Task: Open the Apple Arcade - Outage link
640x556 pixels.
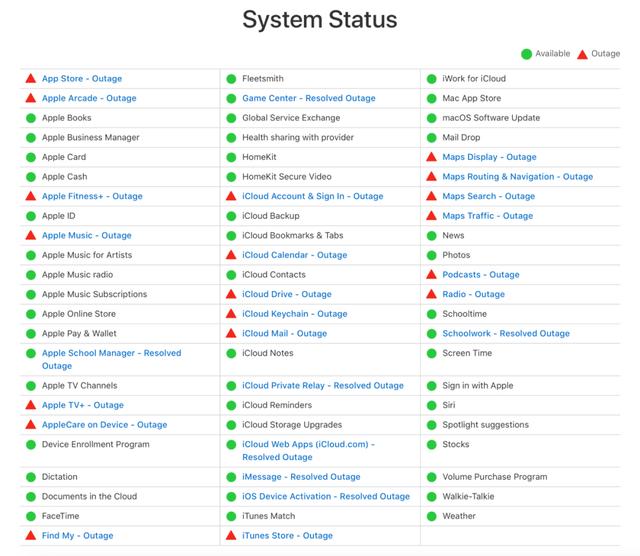Action: pos(89,99)
